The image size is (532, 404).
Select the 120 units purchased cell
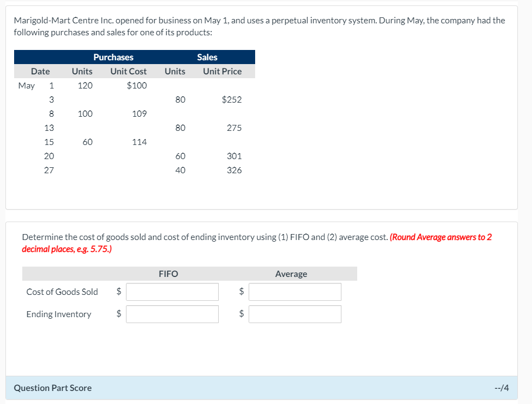tap(85, 86)
